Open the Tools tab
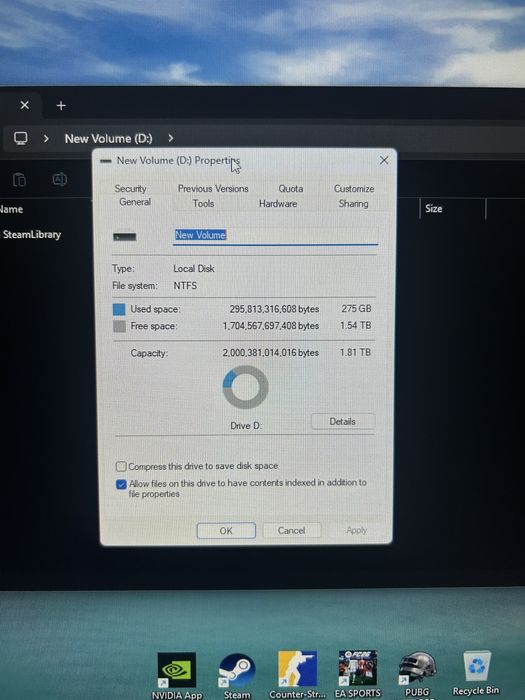Viewport: 525px width, 700px height. coord(203,204)
